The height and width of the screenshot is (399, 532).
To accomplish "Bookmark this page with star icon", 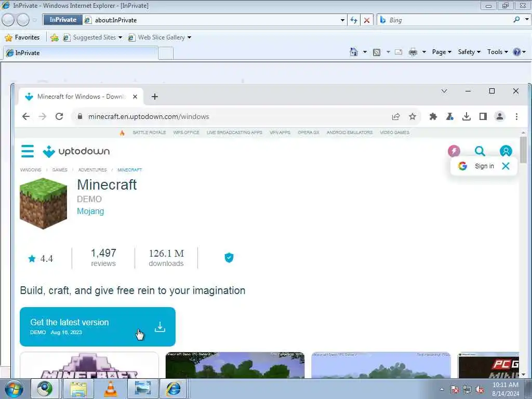I will click(x=412, y=117).
